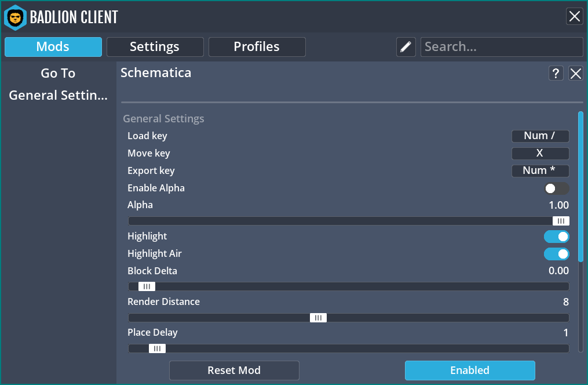The width and height of the screenshot is (588, 385).
Task: Click the Alpha value 1.00
Action: (558, 205)
